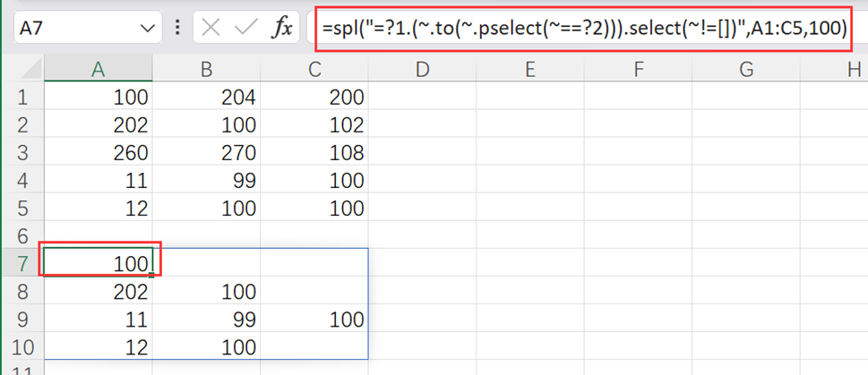Image resolution: width=868 pixels, height=375 pixels.
Task: Select column D header
Action: [421, 69]
